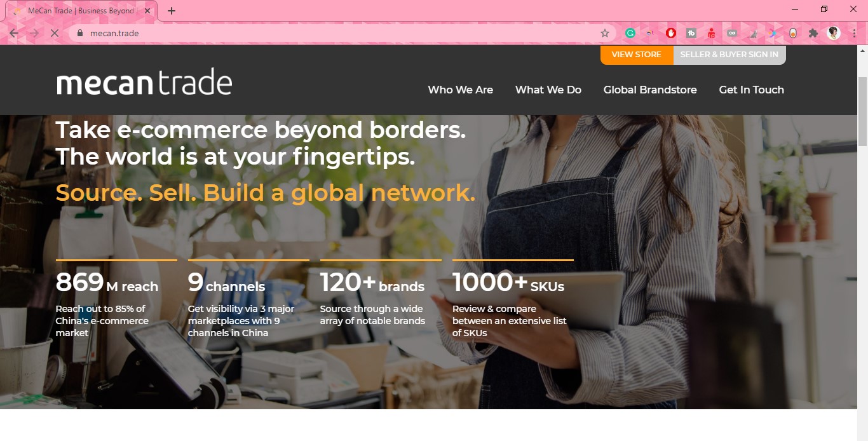Click the mecan trade logo
The image size is (868, 441).
(x=144, y=82)
